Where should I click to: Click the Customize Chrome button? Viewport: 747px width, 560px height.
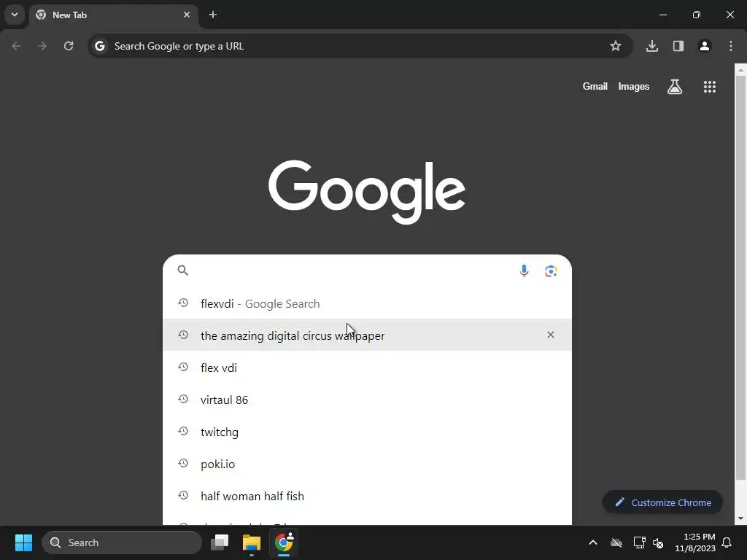coord(662,502)
